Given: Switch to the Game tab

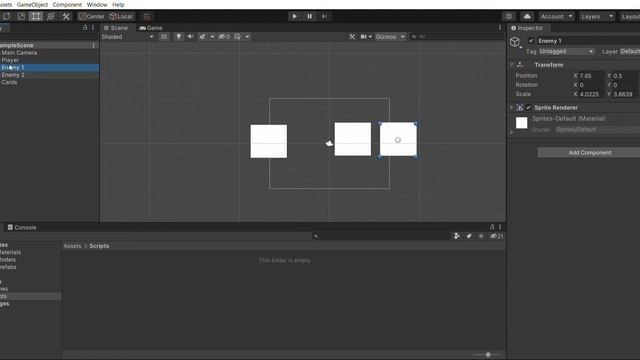Looking at the screenshot, I should 151,28.
